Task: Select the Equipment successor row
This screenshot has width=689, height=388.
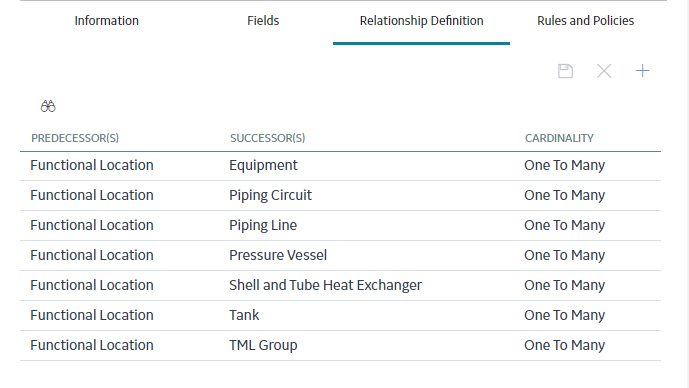Action: point(341,166)
